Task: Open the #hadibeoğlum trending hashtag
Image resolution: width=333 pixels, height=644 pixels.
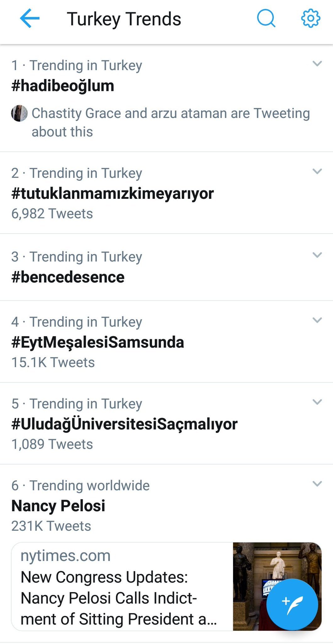Action: [63, 86]
